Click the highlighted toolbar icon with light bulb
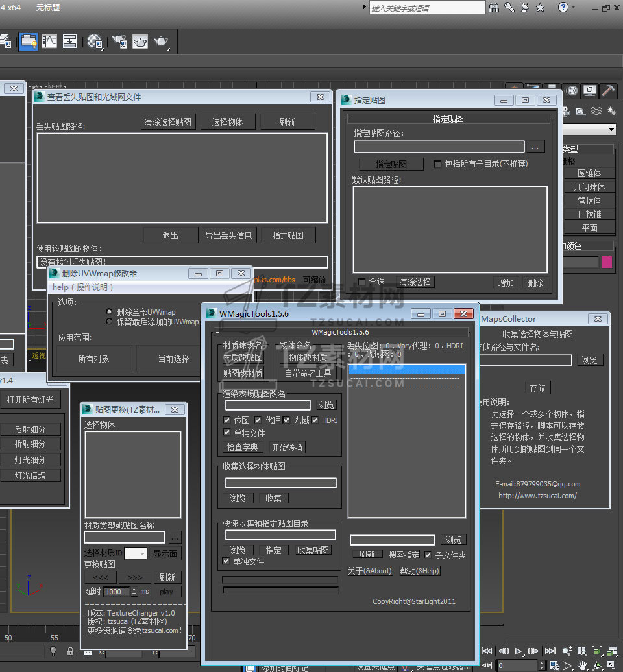The image size is (623, 672). 29,42
